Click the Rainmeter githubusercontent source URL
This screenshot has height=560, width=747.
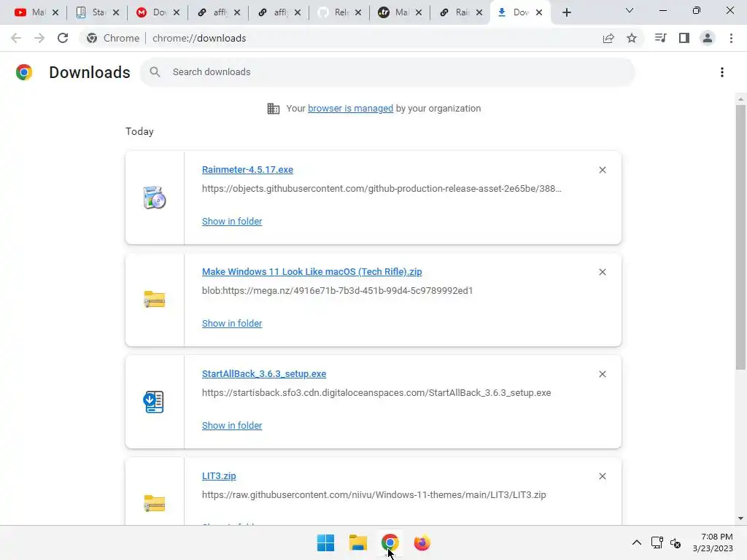(382, 189)
